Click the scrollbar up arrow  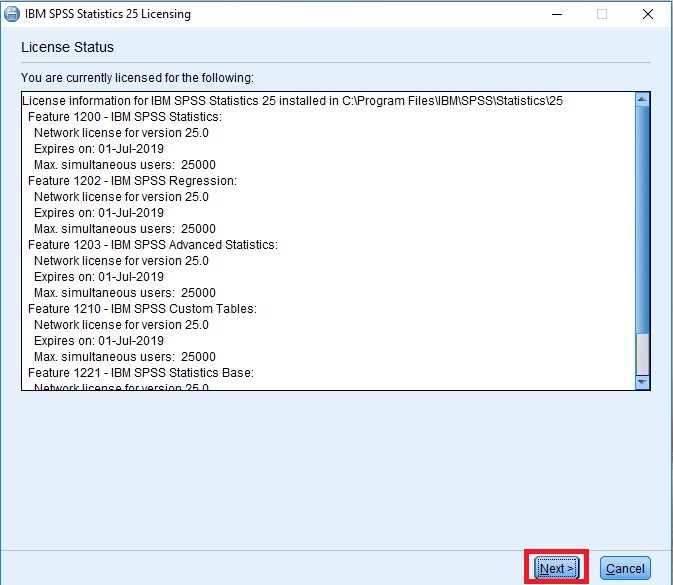point(643,100)
